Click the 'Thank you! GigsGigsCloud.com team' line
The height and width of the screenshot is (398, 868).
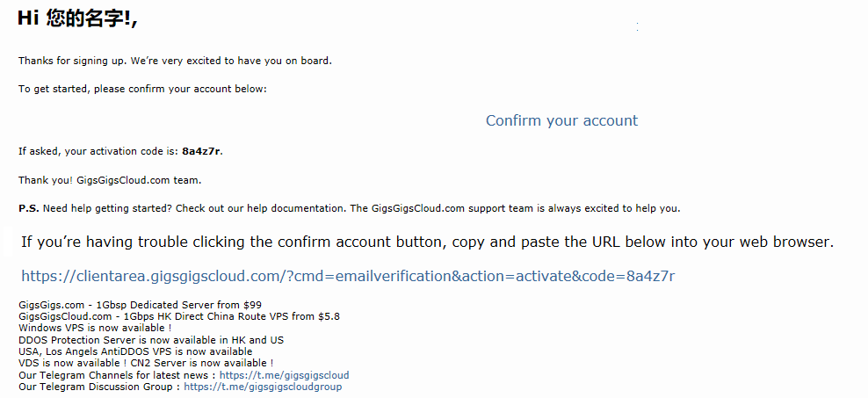pyautogui.click(x=110, y=180)
